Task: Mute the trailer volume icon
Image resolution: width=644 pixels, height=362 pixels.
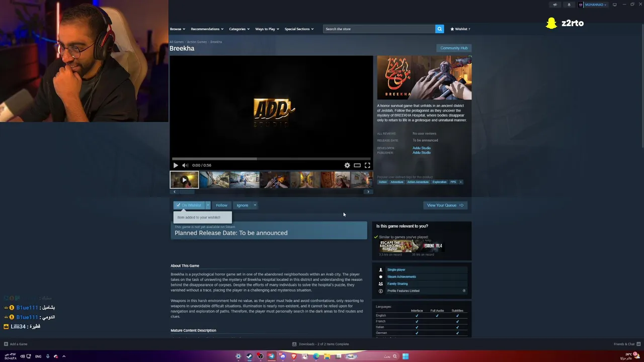Action: pos(185,165)
